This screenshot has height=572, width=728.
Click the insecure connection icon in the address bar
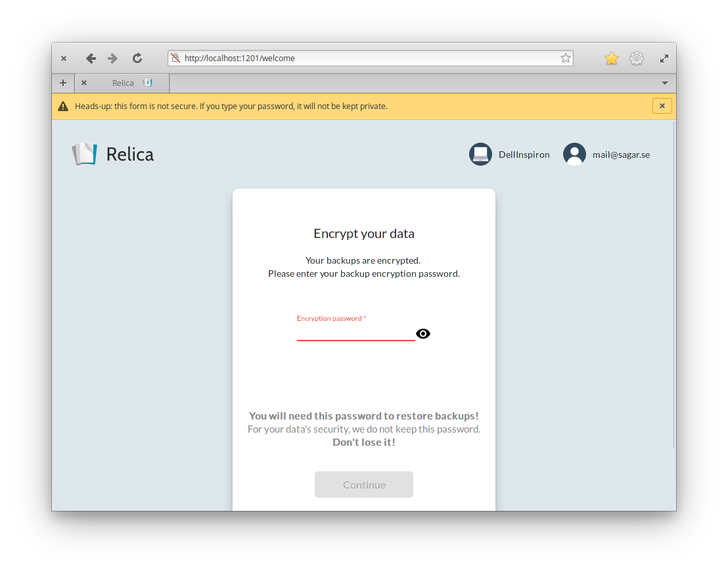click(x=175, y=58)
